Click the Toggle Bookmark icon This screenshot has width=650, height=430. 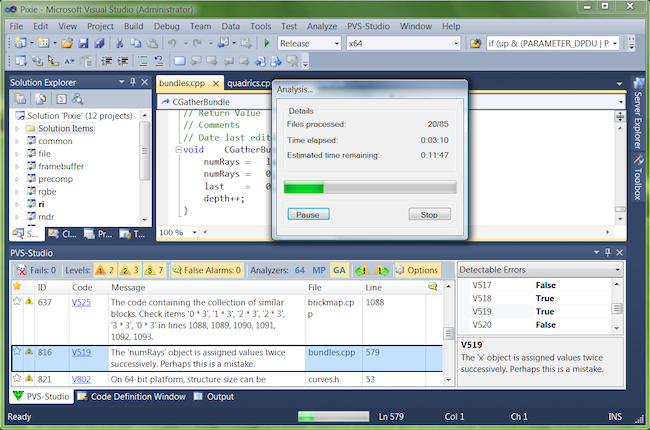click(x=179, y=61)
